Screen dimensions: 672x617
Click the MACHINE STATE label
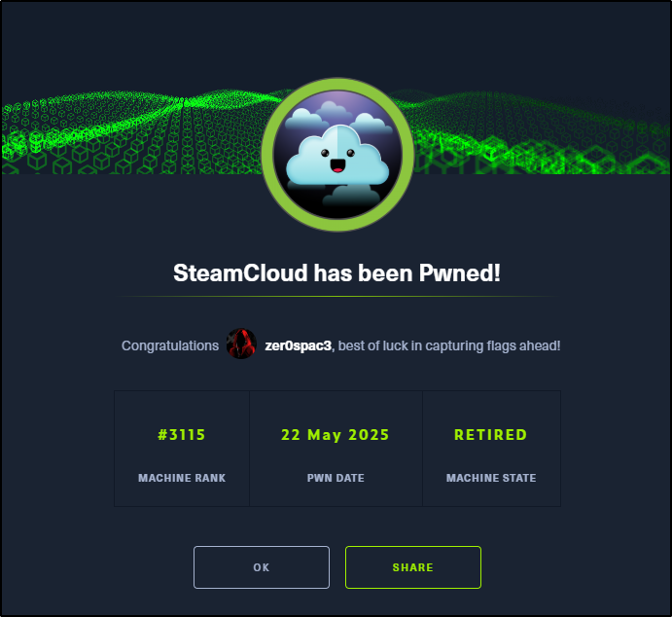(491, 478)
